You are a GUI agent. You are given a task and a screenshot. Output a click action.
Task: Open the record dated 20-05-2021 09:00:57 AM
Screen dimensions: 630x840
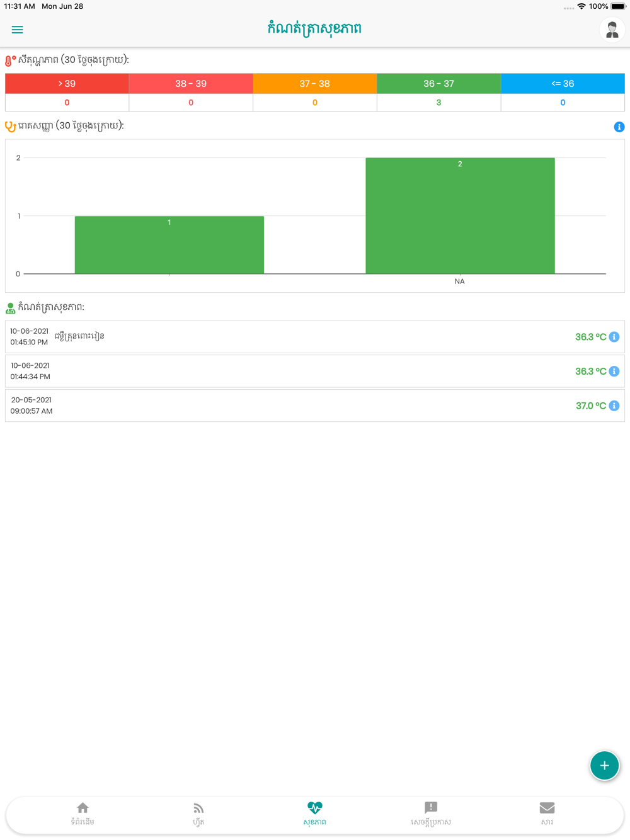point(315,406)
